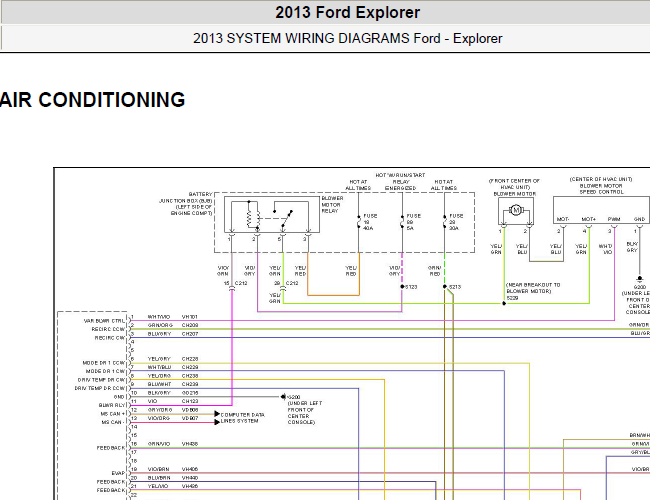Screen dimensions: 650x500
Task: Click the G200 ground symbol on pin 10 wire
Action: (x=283, y=397)
